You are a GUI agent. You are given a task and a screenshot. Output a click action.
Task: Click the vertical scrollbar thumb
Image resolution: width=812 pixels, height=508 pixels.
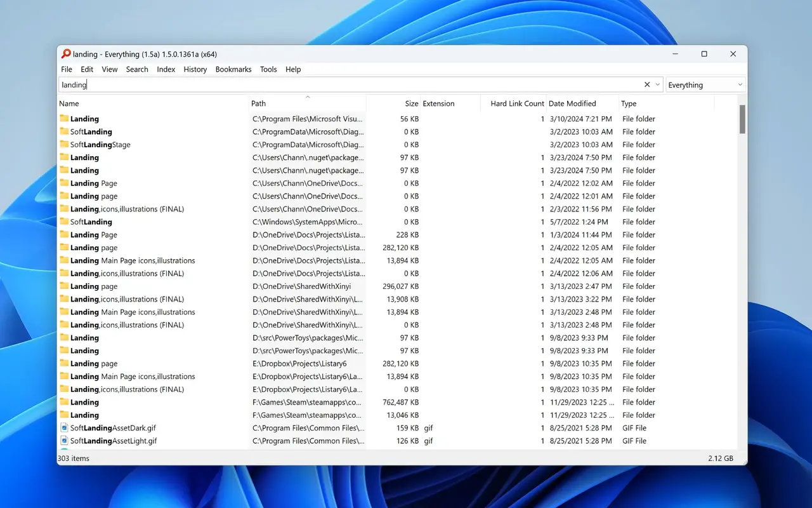click(742, 119)
